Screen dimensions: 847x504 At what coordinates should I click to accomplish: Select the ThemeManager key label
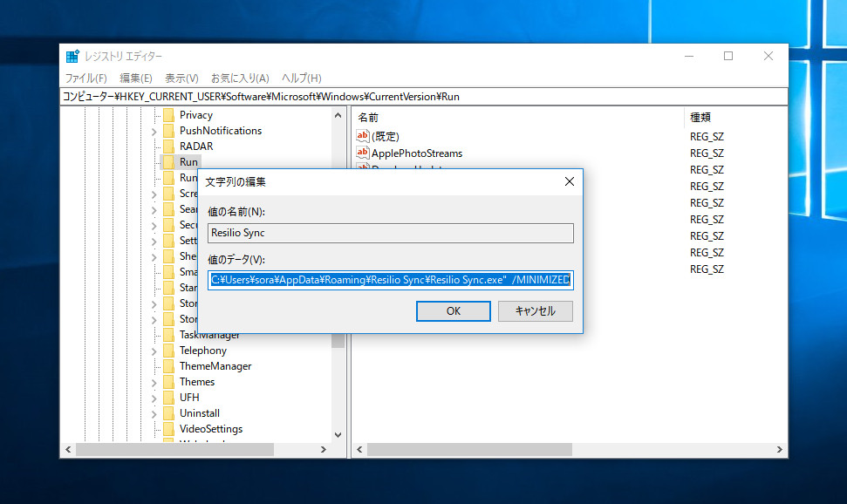215,366
